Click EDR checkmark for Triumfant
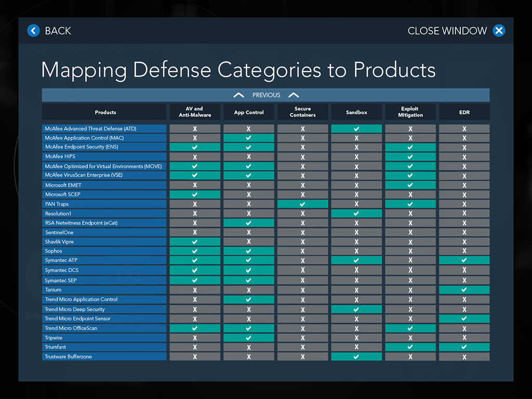The image size is (532, 399). [x=464, y=347]
